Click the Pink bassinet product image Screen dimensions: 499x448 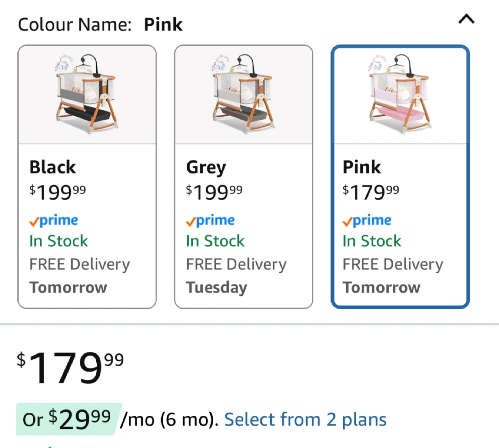[x=400, y=94]
